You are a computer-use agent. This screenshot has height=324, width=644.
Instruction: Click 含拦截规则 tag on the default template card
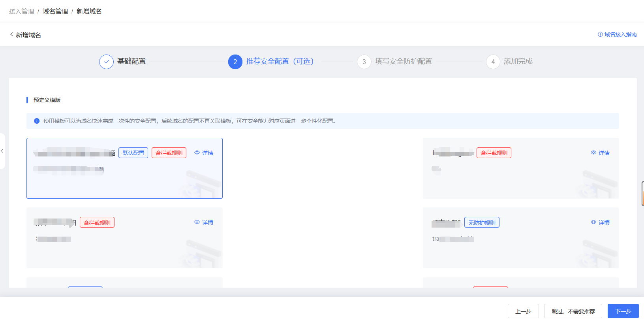(x=169, y=153)
